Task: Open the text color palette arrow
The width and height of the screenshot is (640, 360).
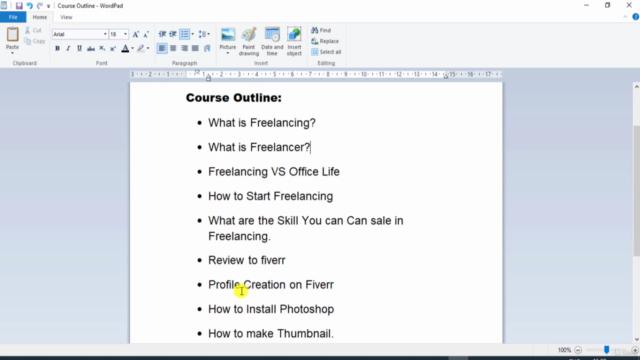Action: tap(133, 49)
